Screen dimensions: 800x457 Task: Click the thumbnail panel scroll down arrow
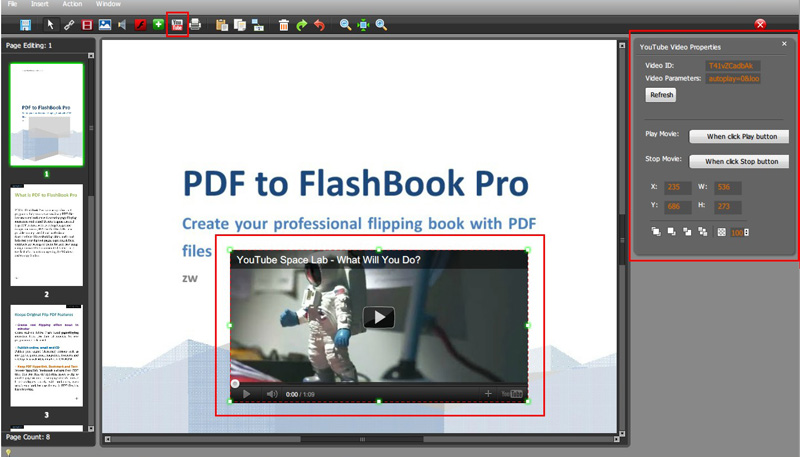(91, 428)
